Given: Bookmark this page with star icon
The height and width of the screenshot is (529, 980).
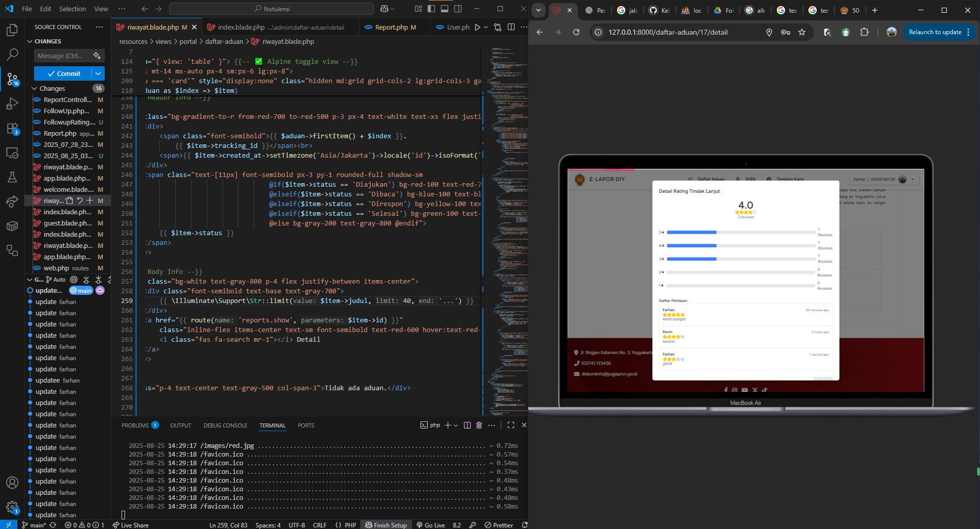Looking at the screenshot, I should pyautogui.click(x=802, y=32).
